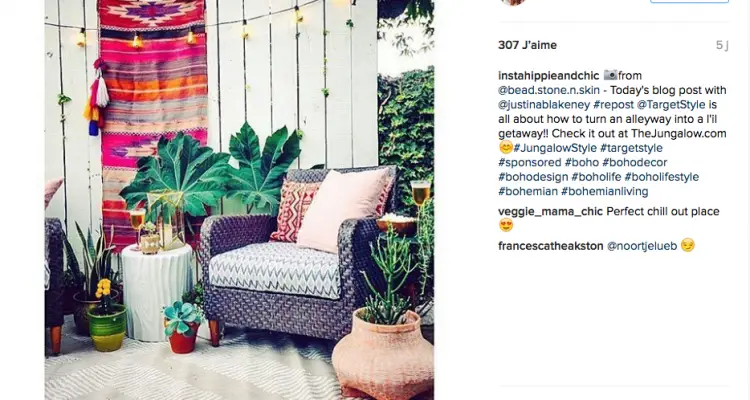Open the #repost hashtag
The image size is (750, 400).
[x=613, y=104]
